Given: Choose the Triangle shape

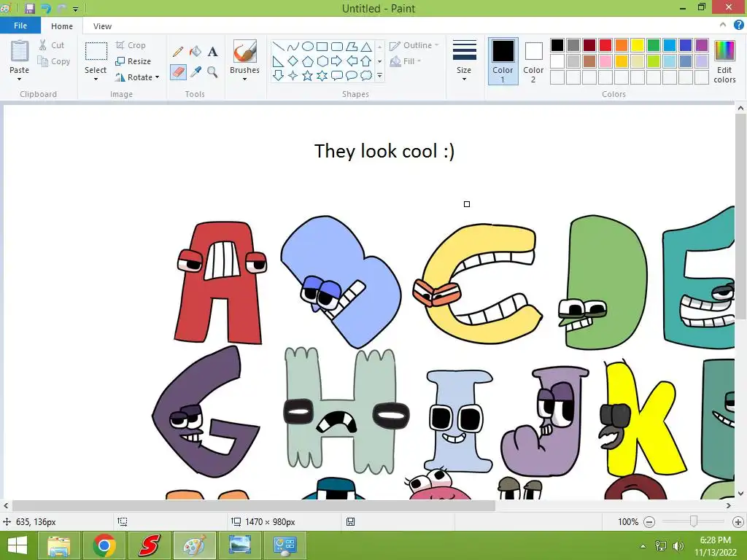Looking at the screenshot, I should click(366, 46).
